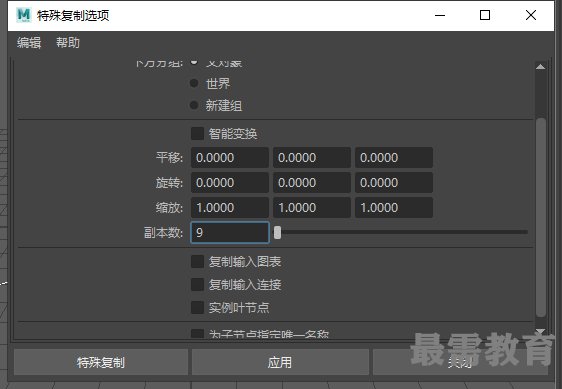Click the 副本数: label
This screenshot has height=389, width=562.
point(163,233)
